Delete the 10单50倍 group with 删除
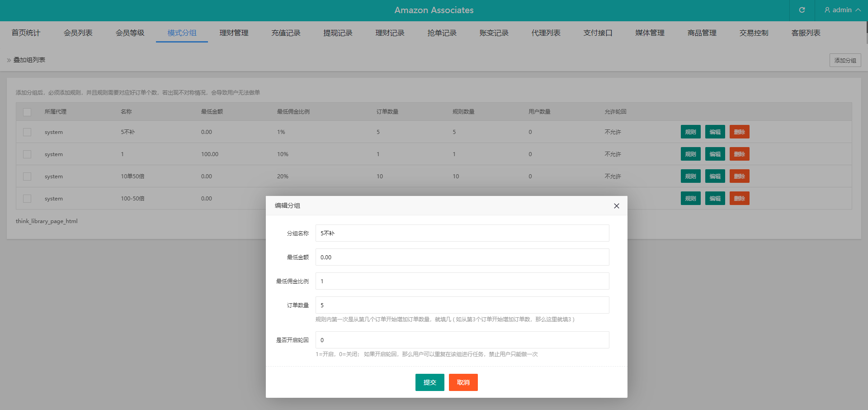 (x=739, y=176)
